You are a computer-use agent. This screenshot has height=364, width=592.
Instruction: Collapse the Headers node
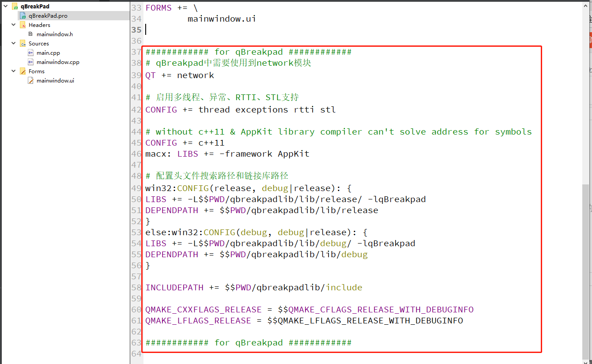(14, 25)
